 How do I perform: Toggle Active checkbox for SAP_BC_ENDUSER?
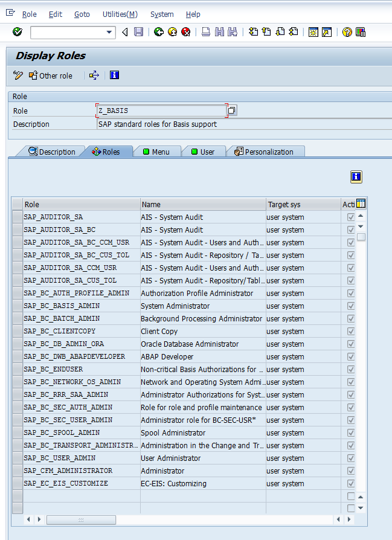tap(351, 369)
